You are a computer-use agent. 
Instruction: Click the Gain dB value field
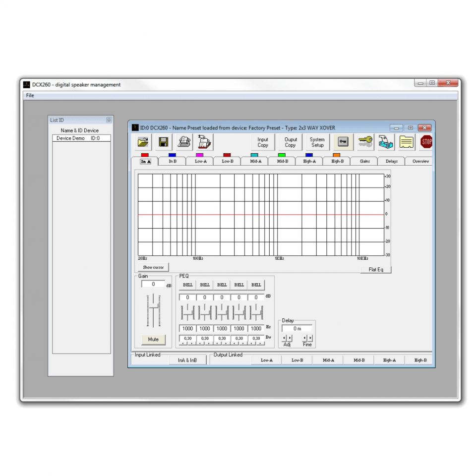[x=153, y=284]
